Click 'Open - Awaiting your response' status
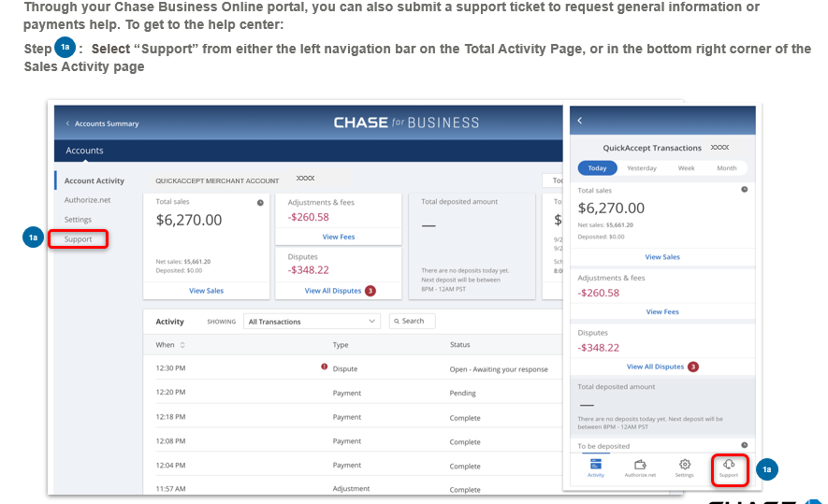The image size is (828, 504). pyautogui.click(x=499, y=369)
